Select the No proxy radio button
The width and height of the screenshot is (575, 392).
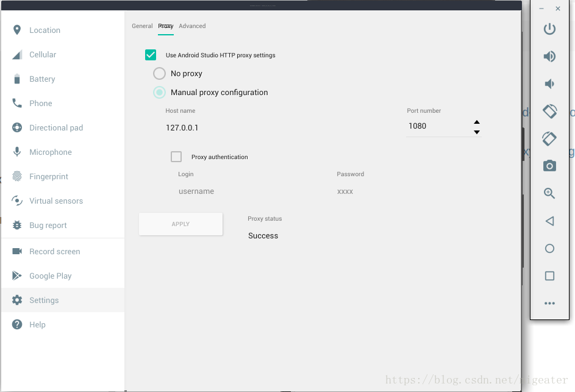(x=159, y=73)
